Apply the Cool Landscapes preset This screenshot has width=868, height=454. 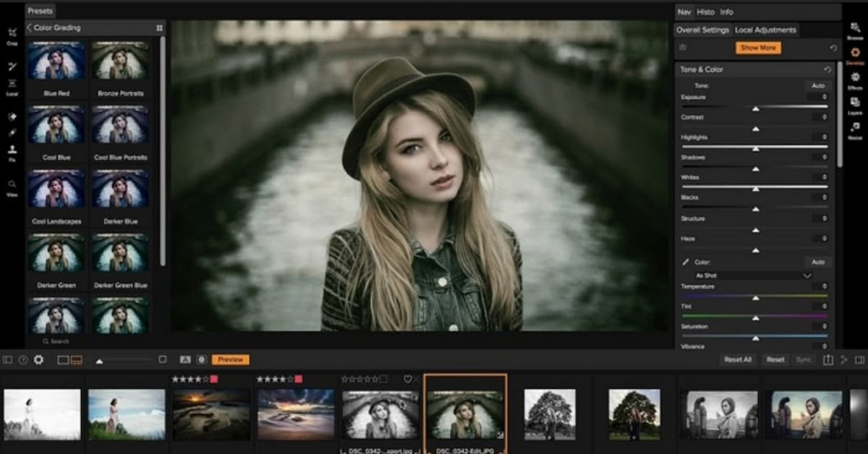click(x=56, y=197)
